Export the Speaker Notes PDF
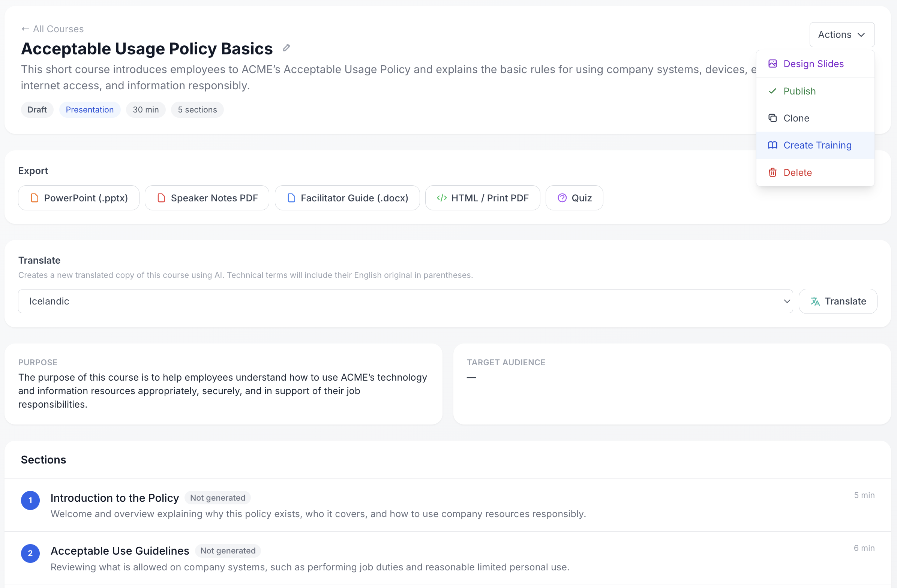897x588 pixels. [207, 198]
